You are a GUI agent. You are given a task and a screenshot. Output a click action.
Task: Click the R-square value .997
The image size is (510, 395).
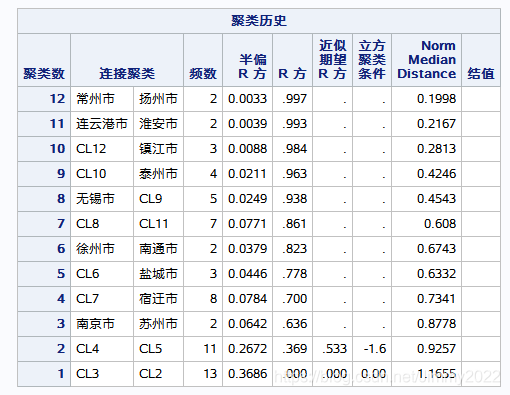(x=294, y=99)
